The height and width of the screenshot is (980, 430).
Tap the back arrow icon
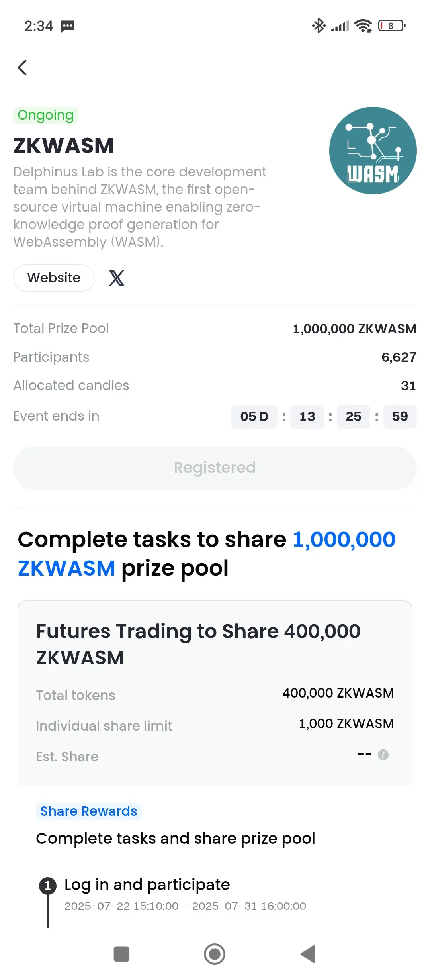22,67
